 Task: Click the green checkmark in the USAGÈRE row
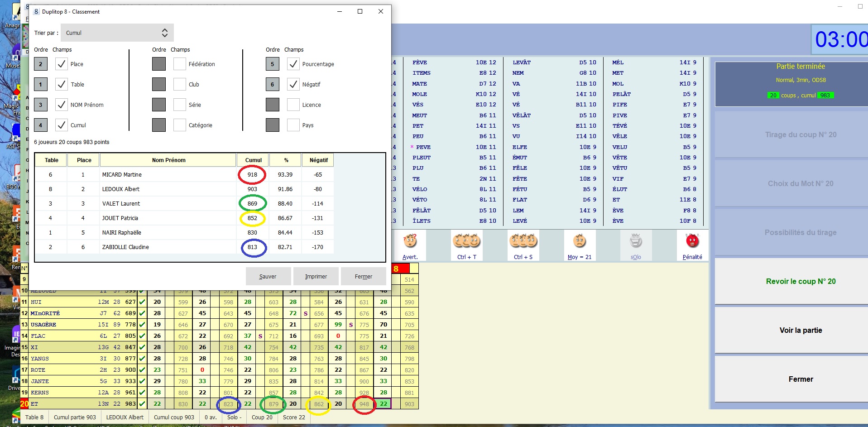(142, 325)
